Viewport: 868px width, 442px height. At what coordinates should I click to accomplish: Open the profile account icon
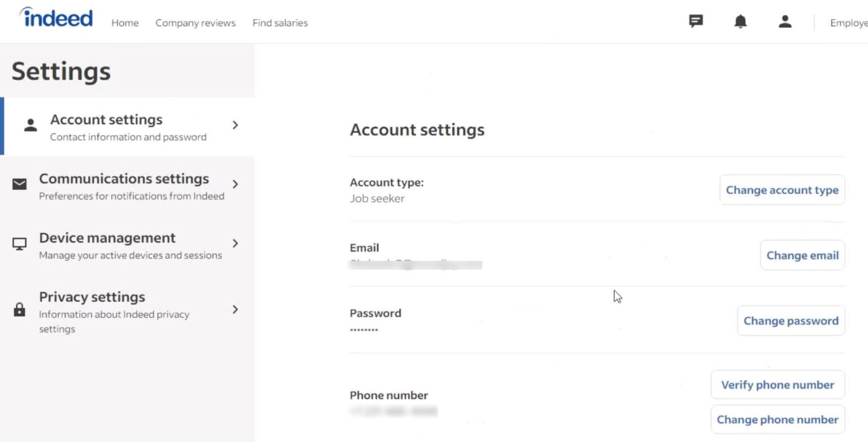tap(784, 21)
